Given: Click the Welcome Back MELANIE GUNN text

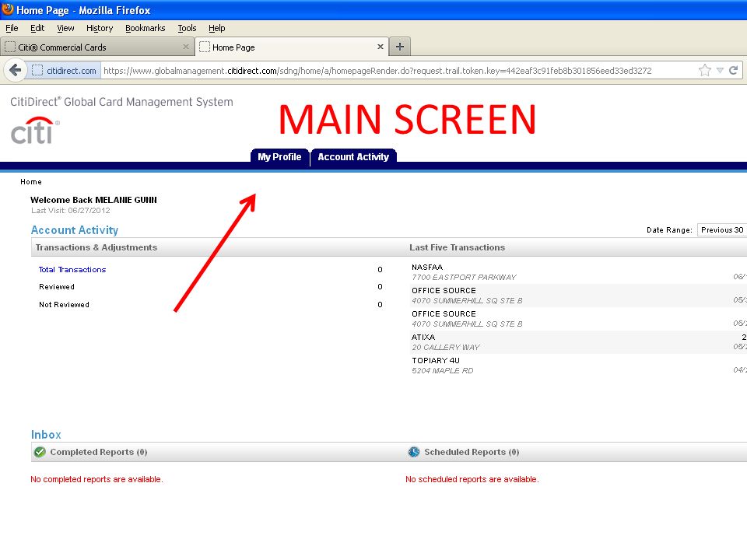Looking at the screenshot, I should (x=94, y=200).
